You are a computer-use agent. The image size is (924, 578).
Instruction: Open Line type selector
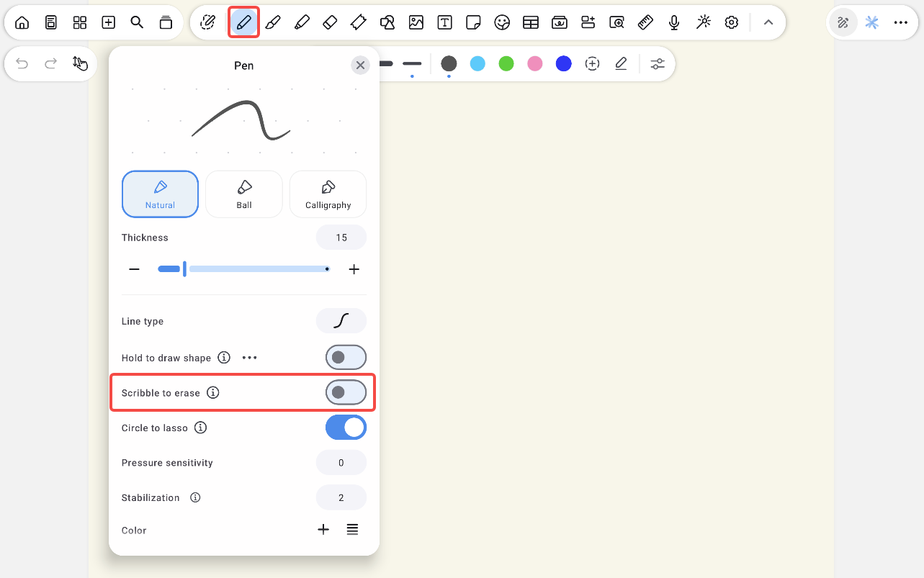click(x=341, y=321)
